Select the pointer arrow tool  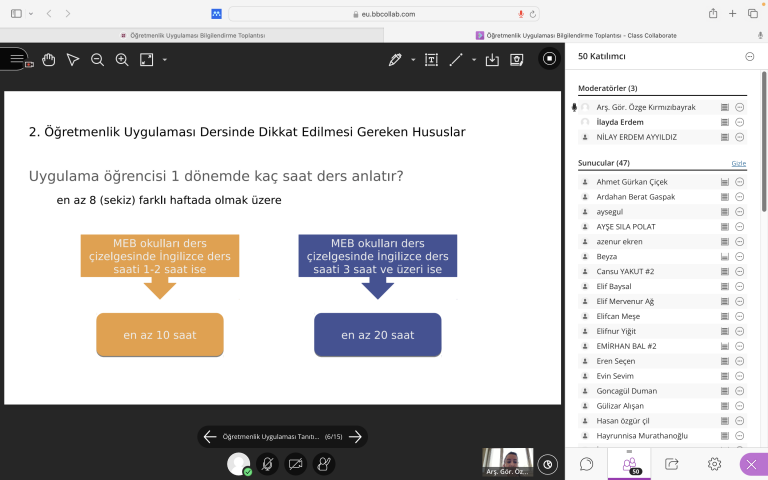(73, 59)
